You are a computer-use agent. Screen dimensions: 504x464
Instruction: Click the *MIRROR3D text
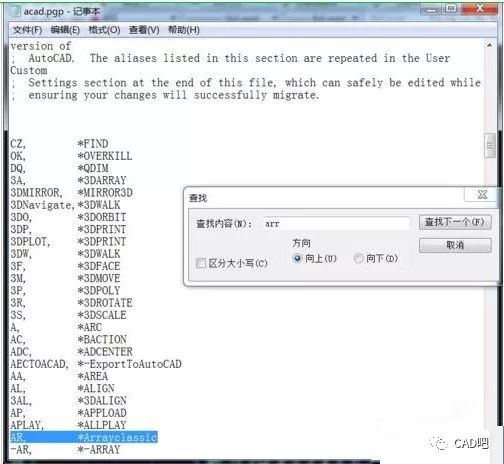click(x=105, y=192)
